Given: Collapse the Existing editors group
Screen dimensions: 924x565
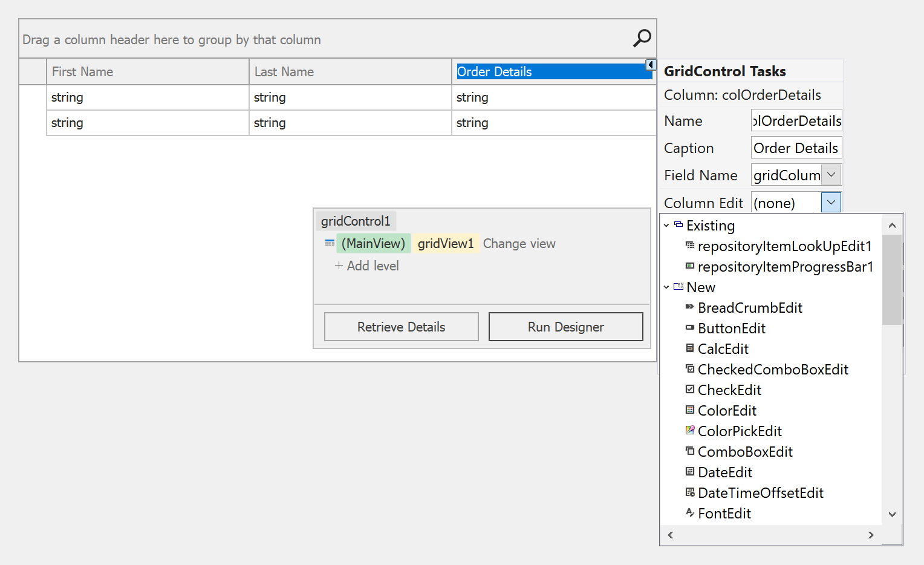Looking at the screenshot, I should pyautogui.click(x=666, y=226).
